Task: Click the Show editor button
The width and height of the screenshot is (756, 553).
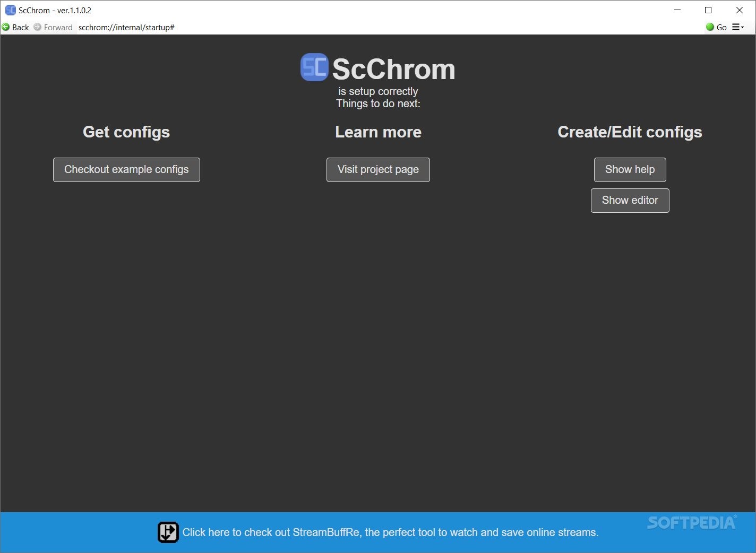Action: pyautogui.click(x=630, y=201)
